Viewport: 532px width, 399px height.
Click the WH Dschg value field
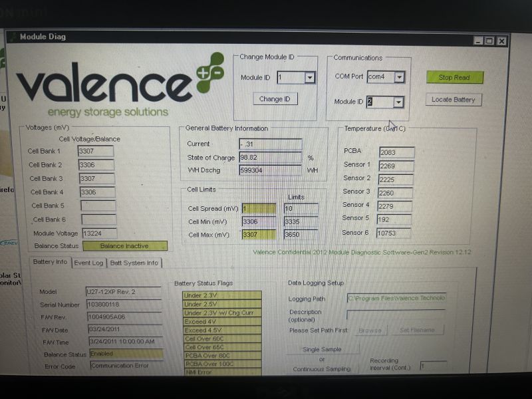[x=271, y=170]
